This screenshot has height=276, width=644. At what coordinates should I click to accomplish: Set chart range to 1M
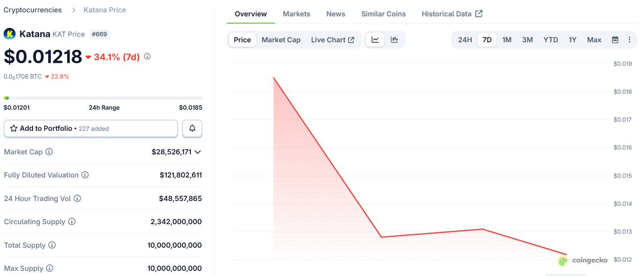pos(507,40)
